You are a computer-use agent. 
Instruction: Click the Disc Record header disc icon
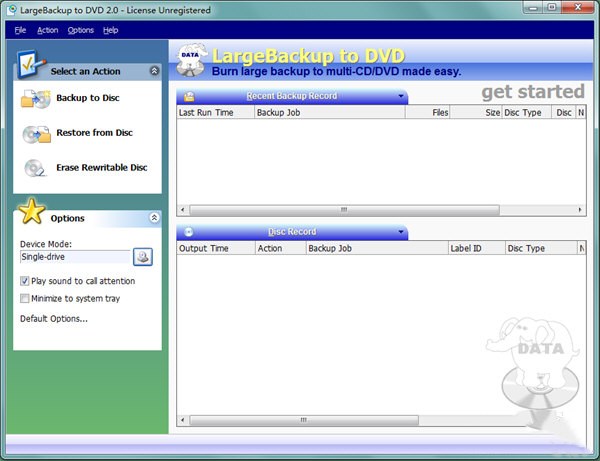point(189,232)
